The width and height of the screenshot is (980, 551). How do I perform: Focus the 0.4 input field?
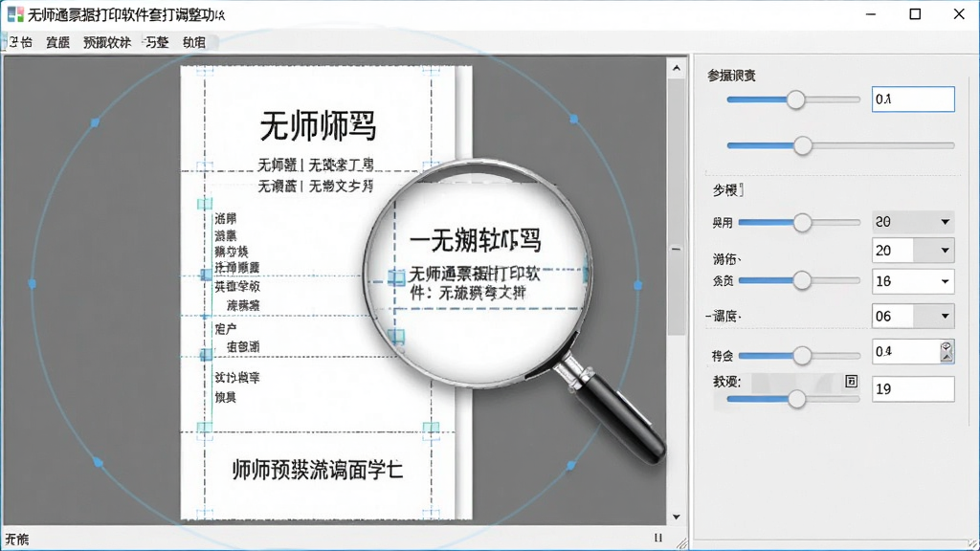pyautogui.click(x=905, y=352)
